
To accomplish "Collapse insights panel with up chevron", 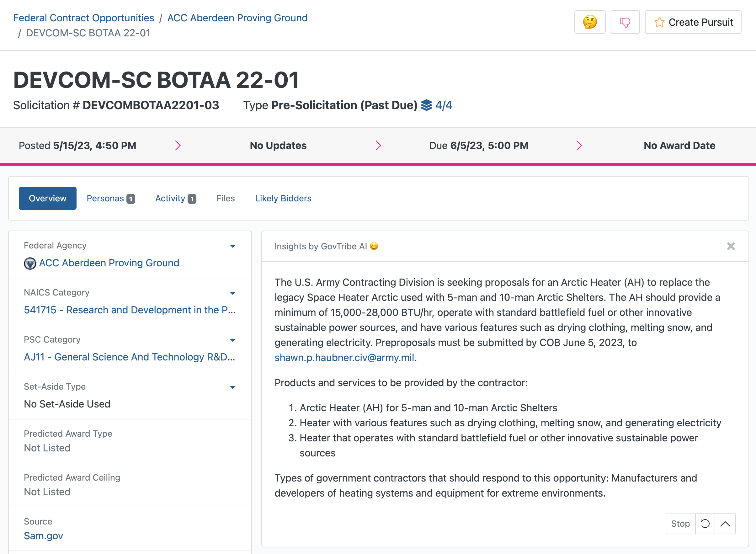I will [x=725, y=524].
